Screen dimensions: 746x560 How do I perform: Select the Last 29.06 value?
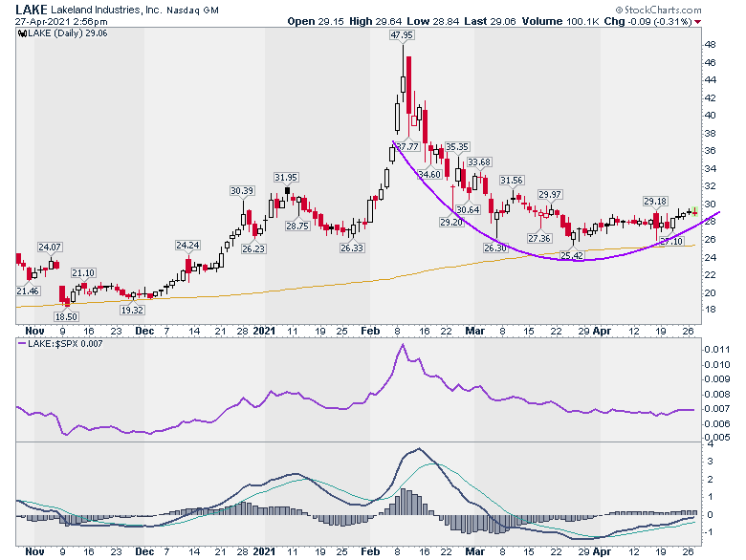490,21
